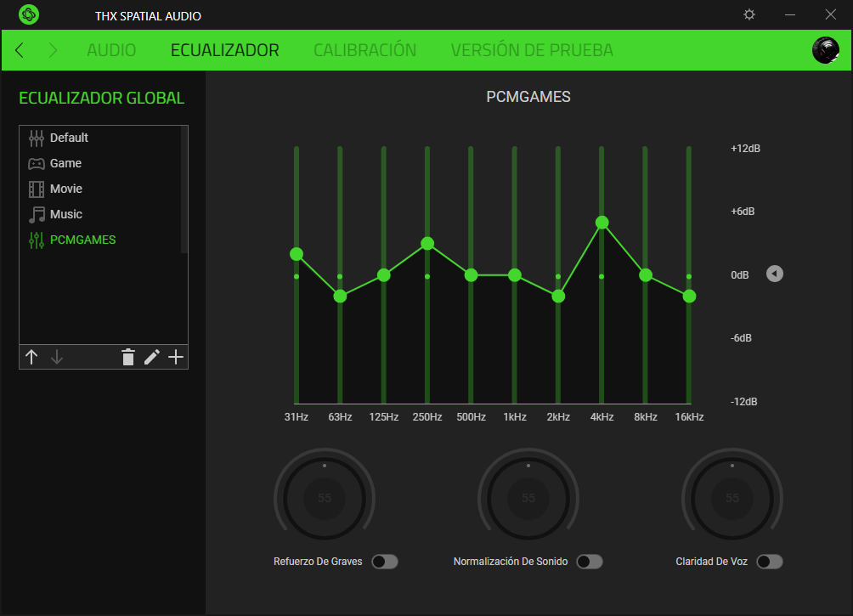Click the PCMGAMES preset sliders icon
The width and height of the screenshot is (853, 616).
pyautogui.click(x=37, y=240)
